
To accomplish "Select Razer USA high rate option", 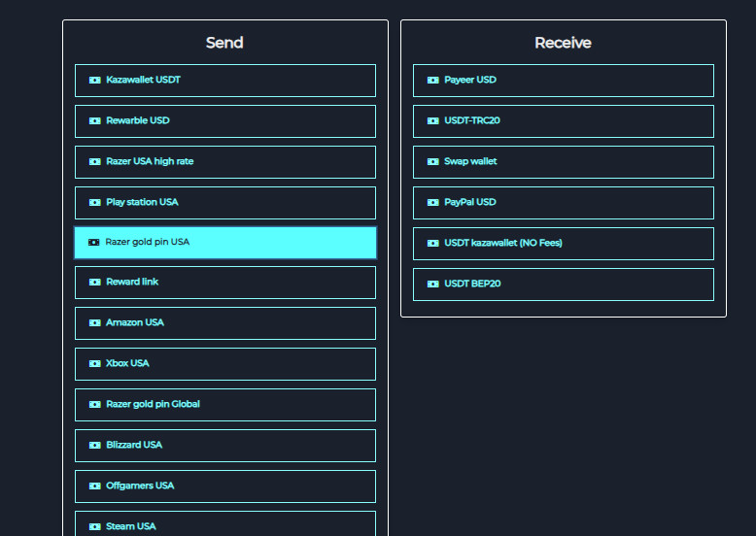I will pos(225,162).
